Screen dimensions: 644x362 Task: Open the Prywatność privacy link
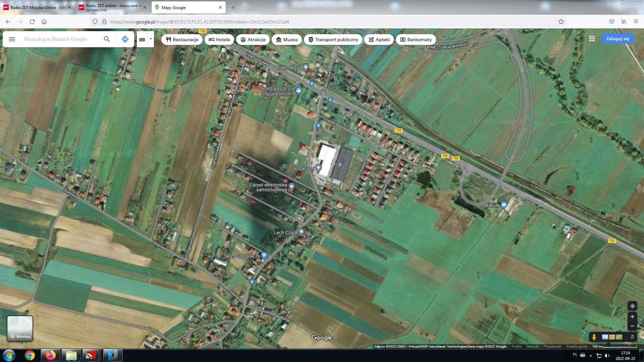point(552,346)
